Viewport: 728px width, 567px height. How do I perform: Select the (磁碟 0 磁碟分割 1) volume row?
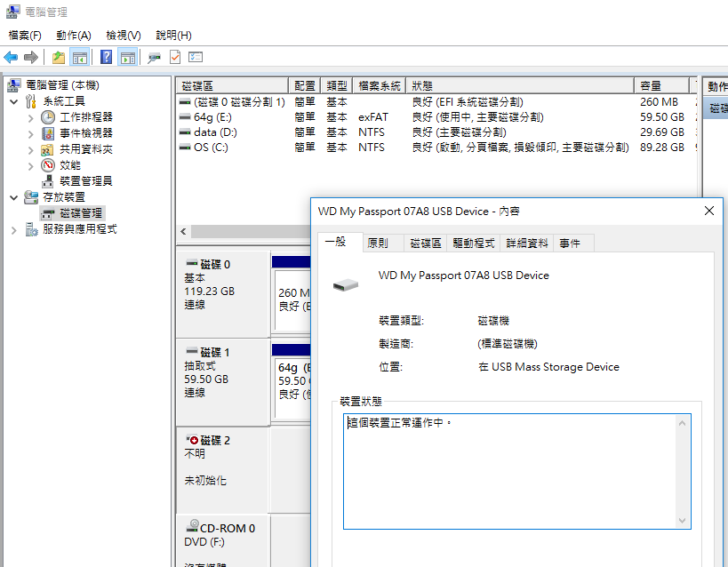(x=436, y=101)
